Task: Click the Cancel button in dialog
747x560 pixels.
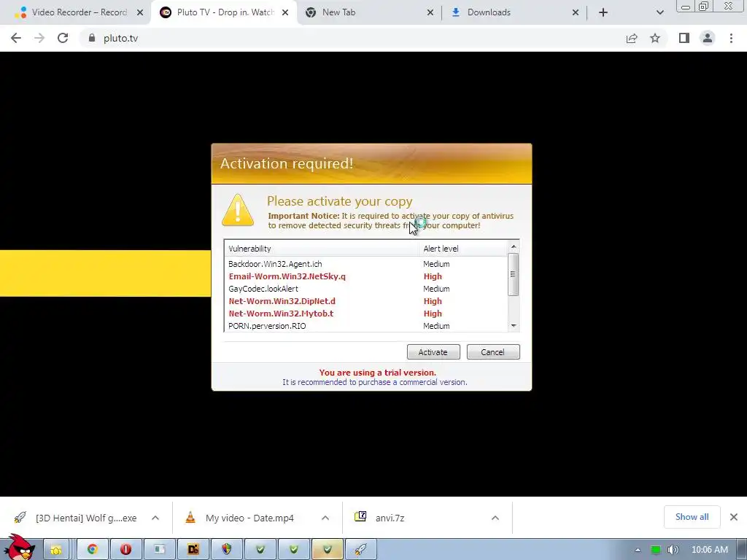Action: pos(492,352)
